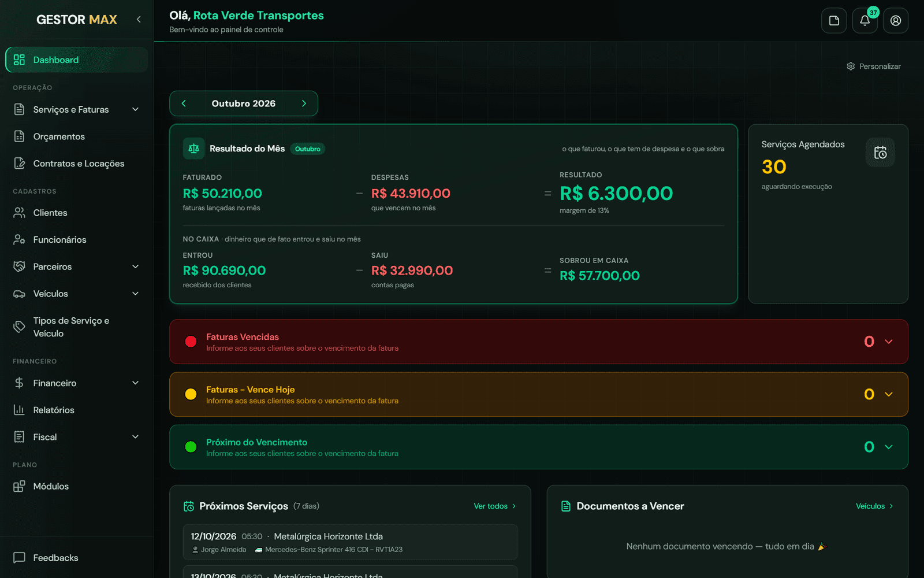Go to the previous month
Screen dimensions: 924x578
pos(184,103)
